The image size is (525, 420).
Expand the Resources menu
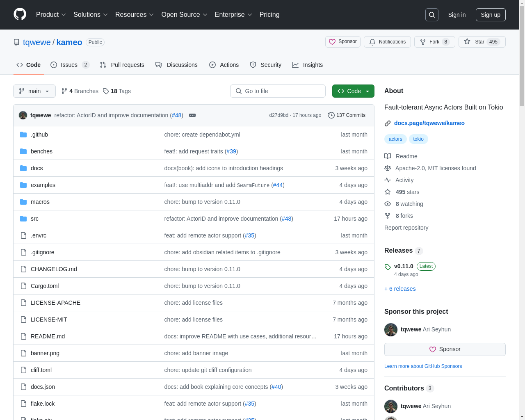[135, 15]
